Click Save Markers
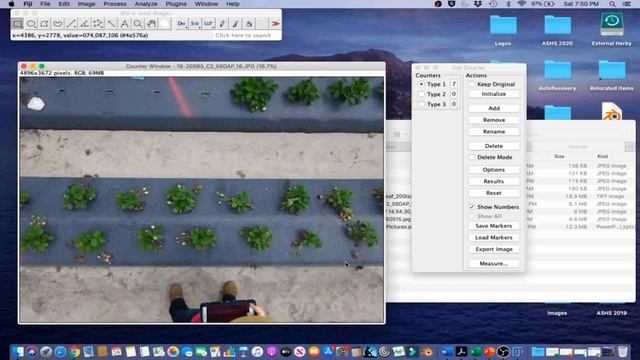 (x=494, y=226)
